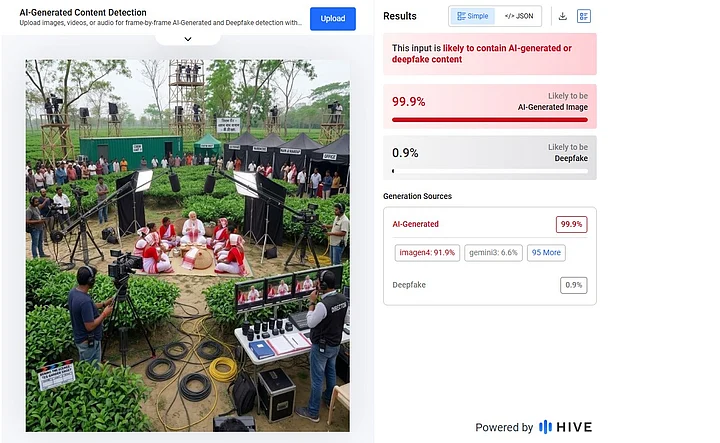Open the detailed list view icon
Viewport: 720px width, 443px height.
click(584, 17)
